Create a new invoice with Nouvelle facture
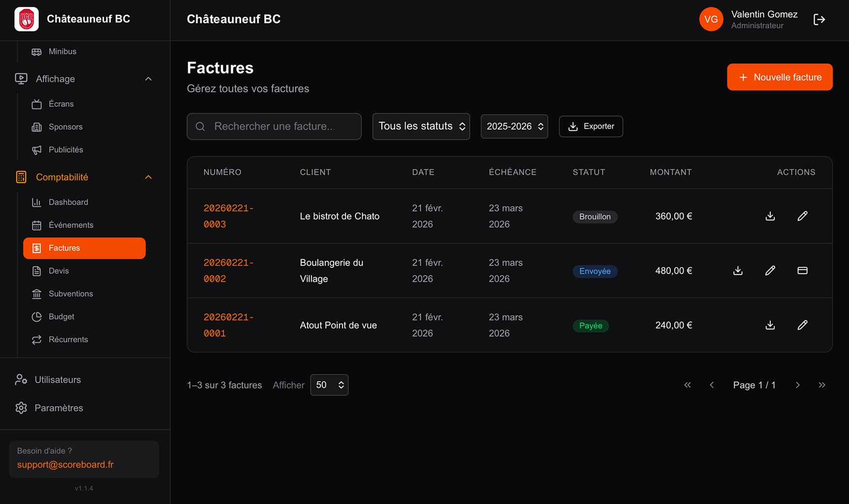 click(780, 77)
